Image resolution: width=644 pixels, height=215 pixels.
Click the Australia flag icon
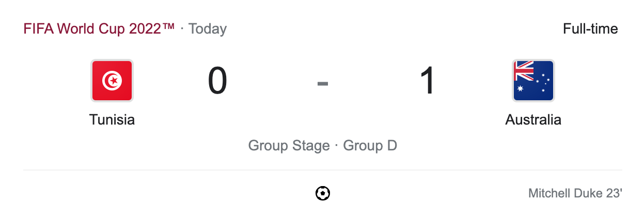533,81
